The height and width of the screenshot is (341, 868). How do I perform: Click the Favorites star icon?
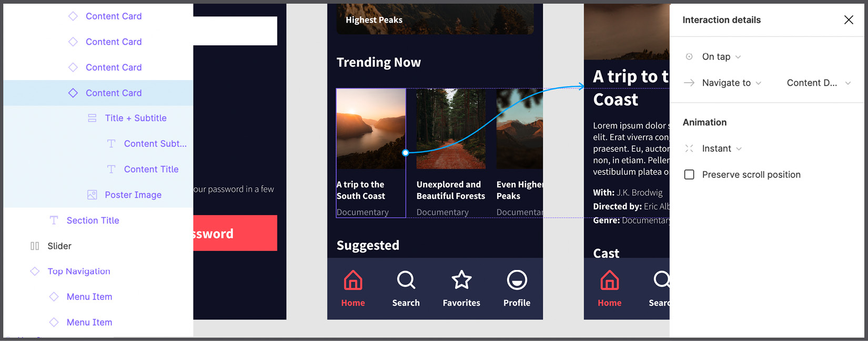(x=461, y=280)
